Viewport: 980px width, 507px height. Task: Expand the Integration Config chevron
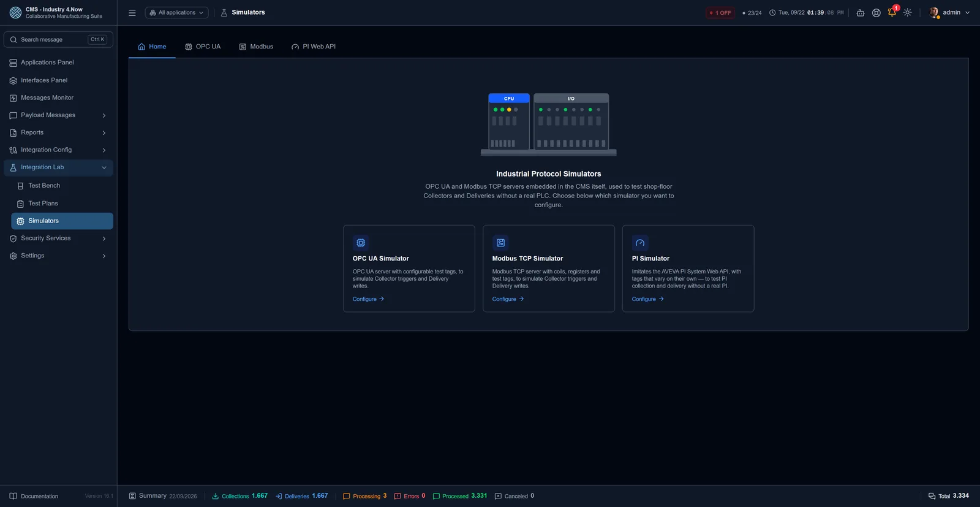[104, 150]
